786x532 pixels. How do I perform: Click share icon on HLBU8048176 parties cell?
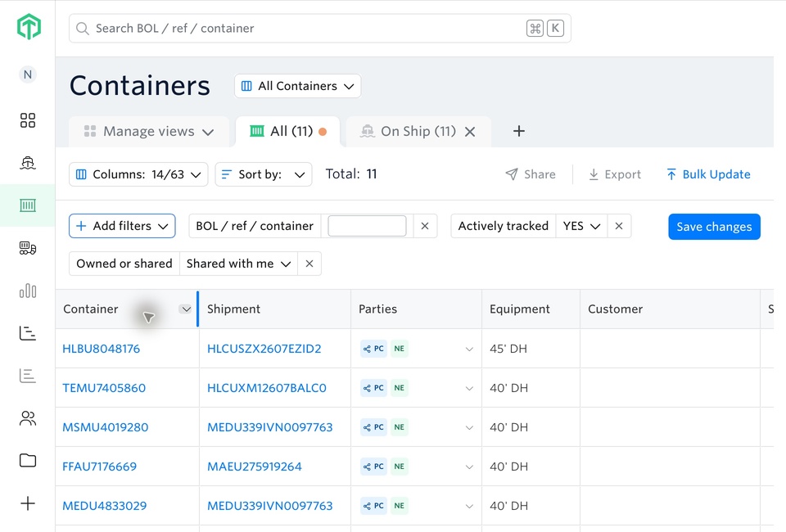(367, 349)
